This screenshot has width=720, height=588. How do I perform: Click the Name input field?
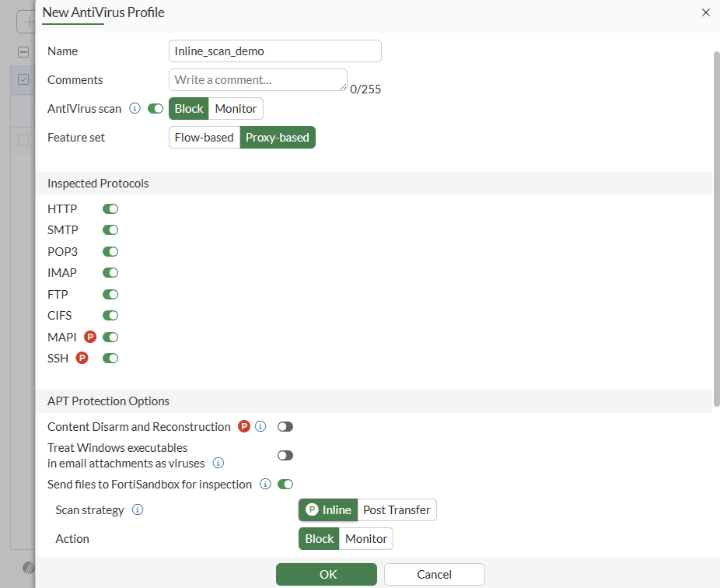(x=274, y=51)
